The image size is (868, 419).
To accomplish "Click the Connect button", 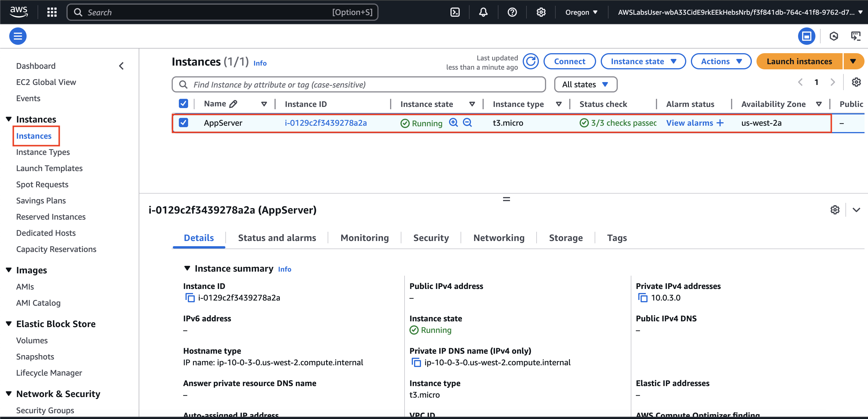I will pos(570,61).
